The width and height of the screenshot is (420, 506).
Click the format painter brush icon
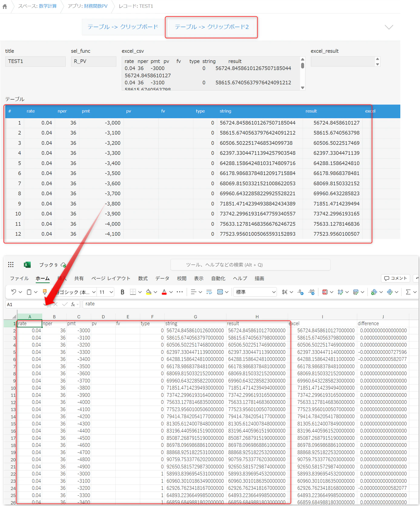(x=45, y=292)
